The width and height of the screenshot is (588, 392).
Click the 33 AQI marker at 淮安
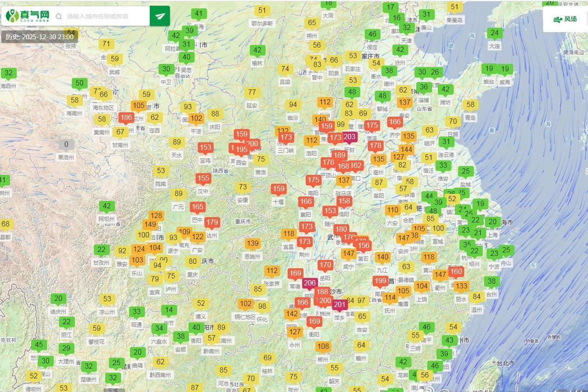443,165
